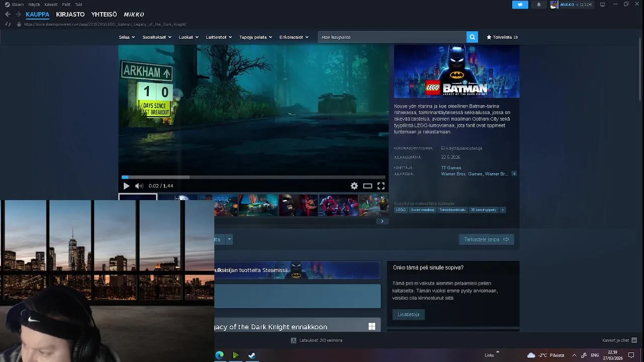The width and height of the screenshot is (644, 362).
Task: Open MIKKO profile tab
Action: (134, 15)
